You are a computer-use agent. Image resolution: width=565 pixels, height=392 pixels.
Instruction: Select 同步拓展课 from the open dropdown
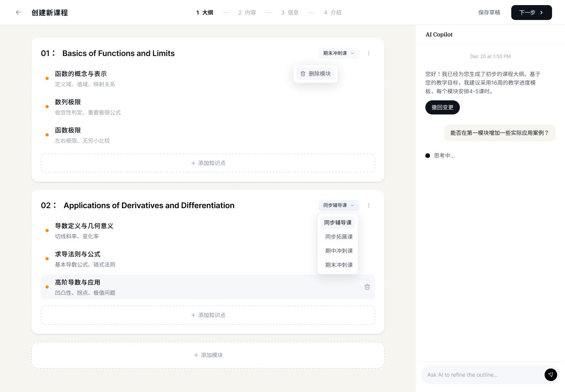(x=339, y=237)
